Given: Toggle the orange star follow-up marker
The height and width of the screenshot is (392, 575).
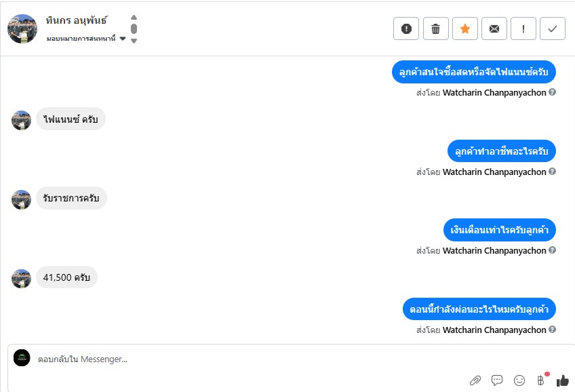Looking at the screenshot, I should [465, 28].
